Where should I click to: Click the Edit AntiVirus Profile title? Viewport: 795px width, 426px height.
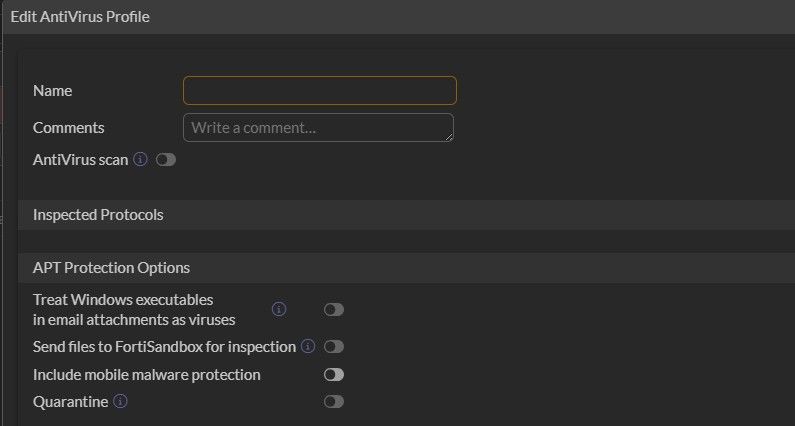tap(80, 17)
